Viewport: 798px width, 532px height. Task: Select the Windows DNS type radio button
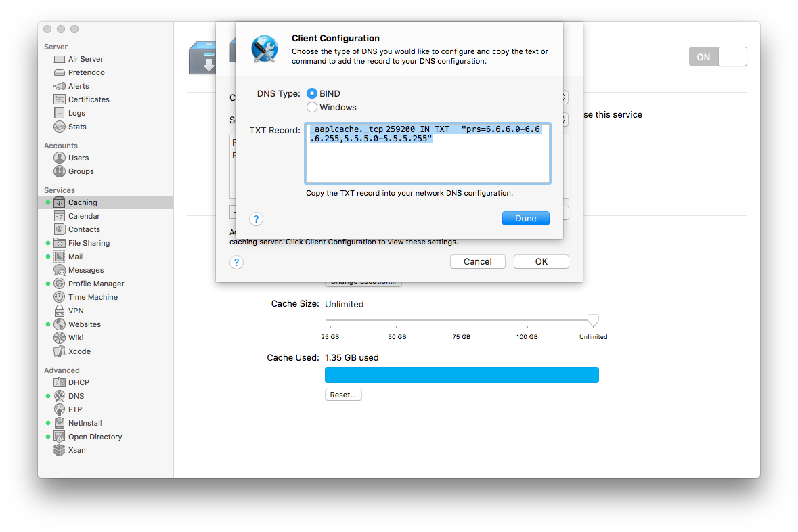pos(312,107)
